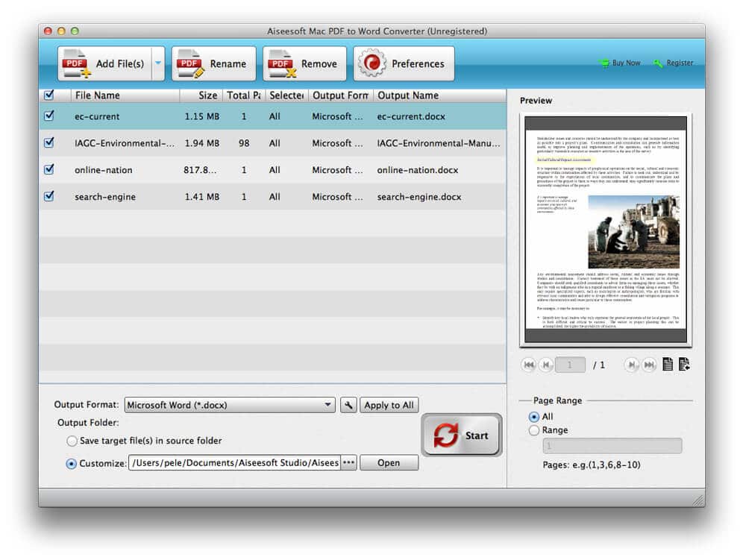This screenshot has height=560, width=743.
Task: Uncheck the ec-current file checkbox
Action: point(49,116)
